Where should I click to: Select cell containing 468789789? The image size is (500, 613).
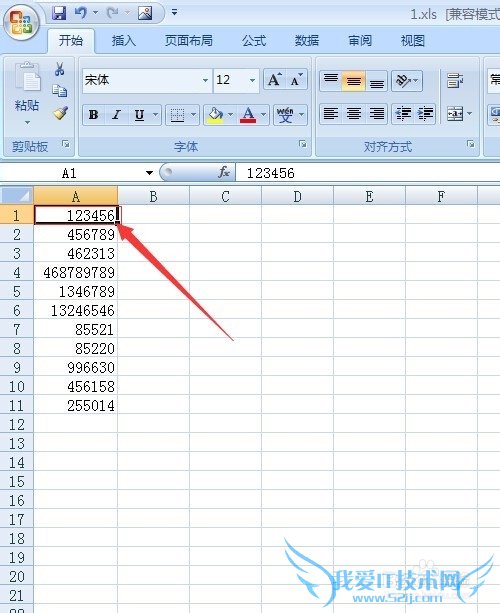75,272
